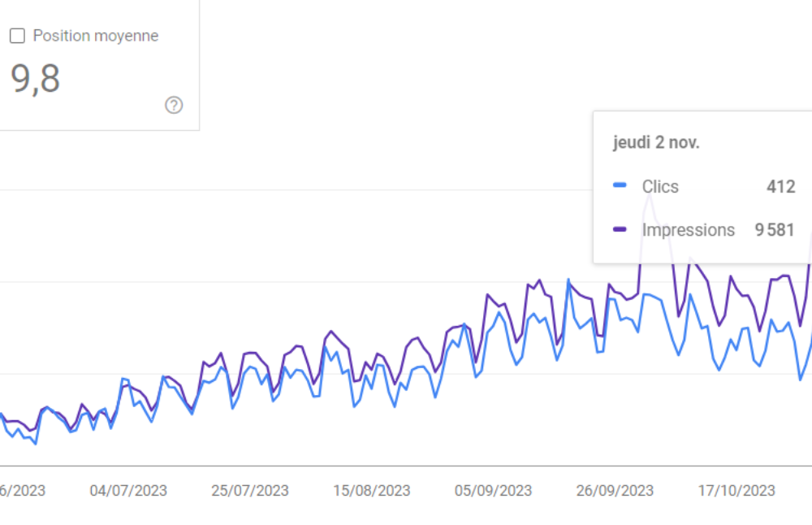Click the partial 6/2023 date label

[x=23, y=490]
